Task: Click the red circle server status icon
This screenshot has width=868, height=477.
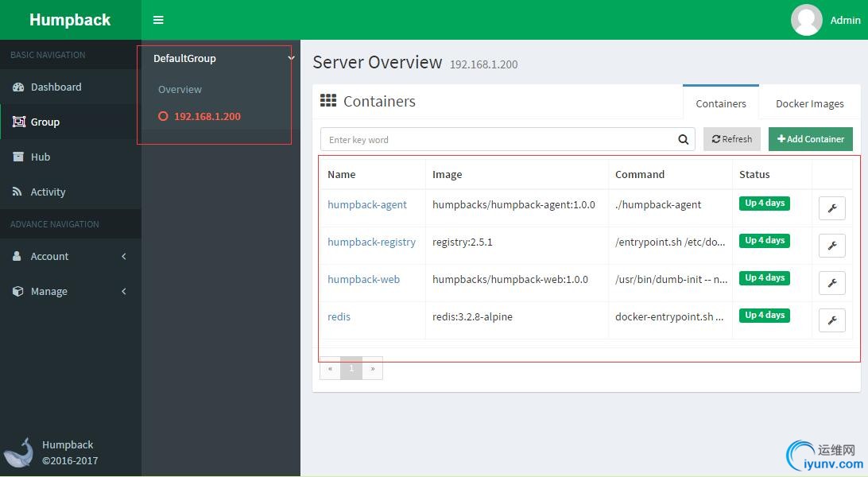Action: pyautogui.click(x=163, y=116)
